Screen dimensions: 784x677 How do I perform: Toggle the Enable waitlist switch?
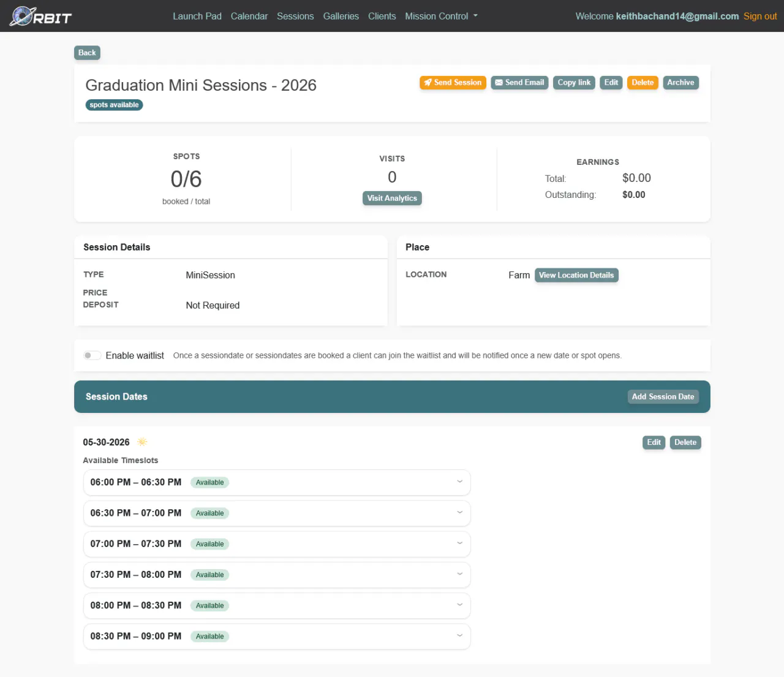click(92, 355)
